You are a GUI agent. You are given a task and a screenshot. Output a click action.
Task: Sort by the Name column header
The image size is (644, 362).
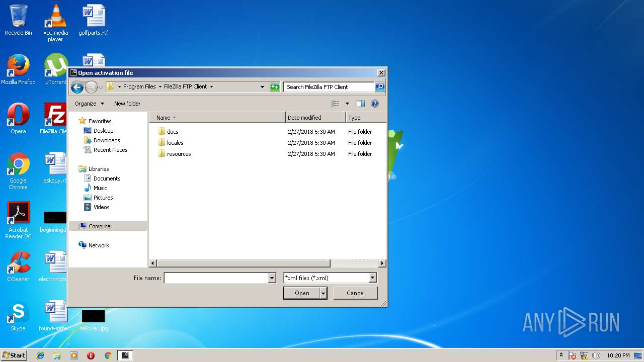click(x=217, y=118)
